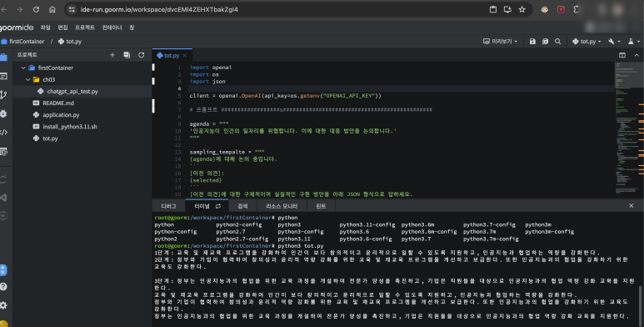
Task: Open the flask test dropdown
Action: 633,42
